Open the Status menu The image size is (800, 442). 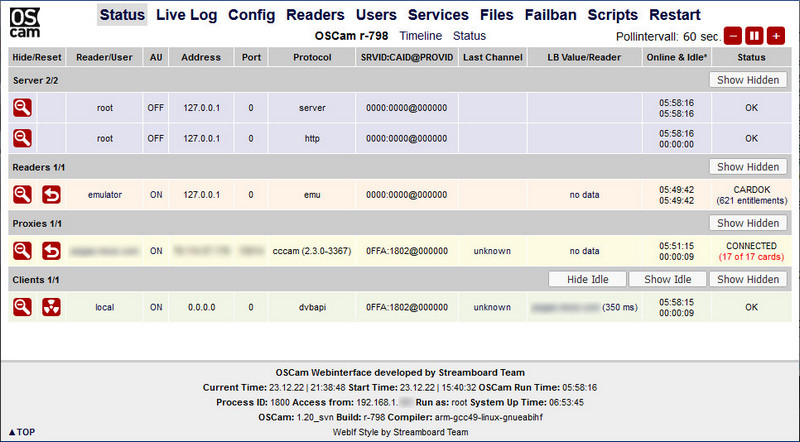122,15
